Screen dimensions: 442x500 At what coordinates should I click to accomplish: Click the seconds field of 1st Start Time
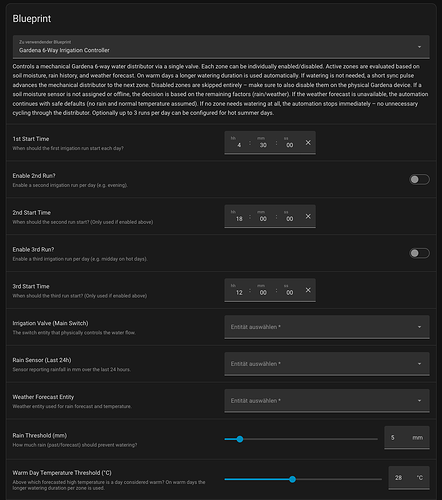pos(289,143)
